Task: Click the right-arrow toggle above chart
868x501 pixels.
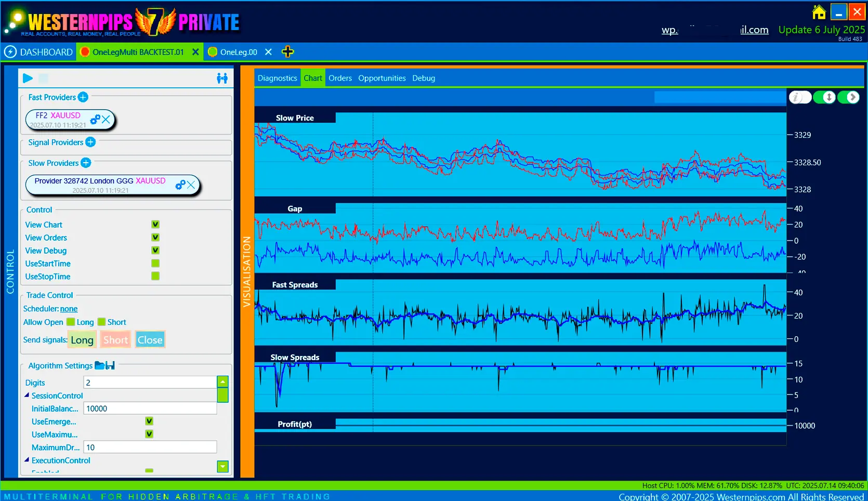Action: 848,97
